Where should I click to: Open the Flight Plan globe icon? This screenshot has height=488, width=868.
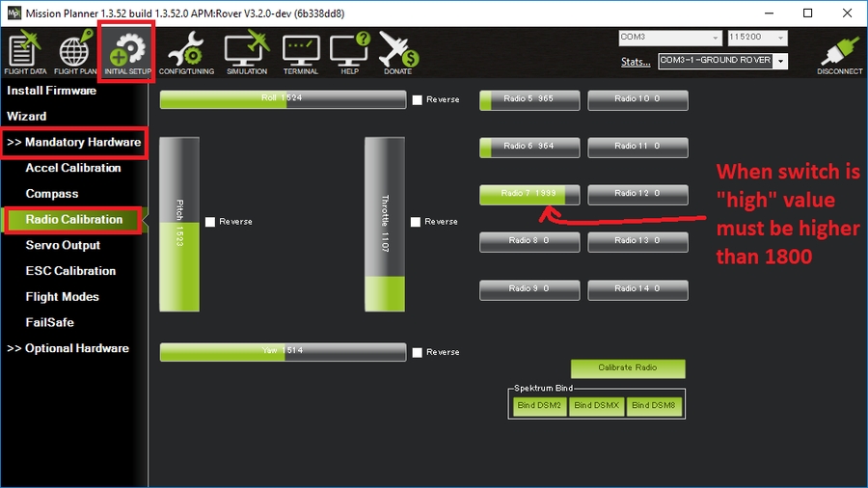pos(73,51)
